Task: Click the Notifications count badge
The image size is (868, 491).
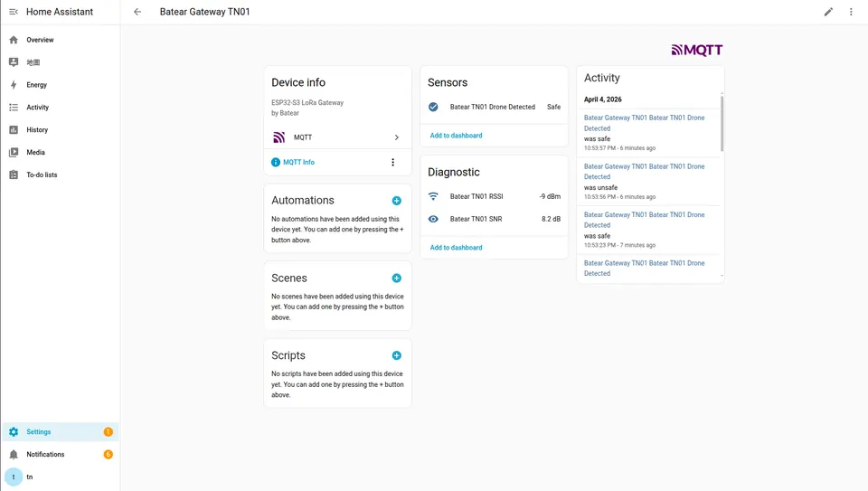Action: tap(108, 455)
